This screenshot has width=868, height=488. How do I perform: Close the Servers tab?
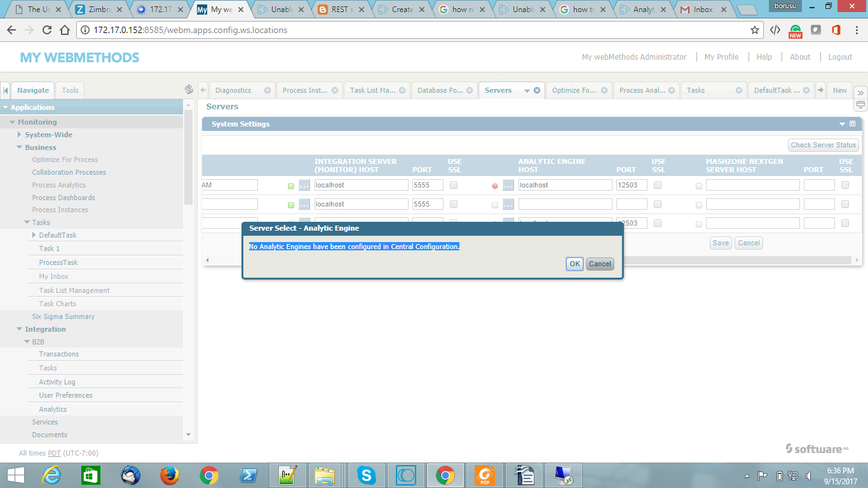pyautogui.click(x=537, y=90)
